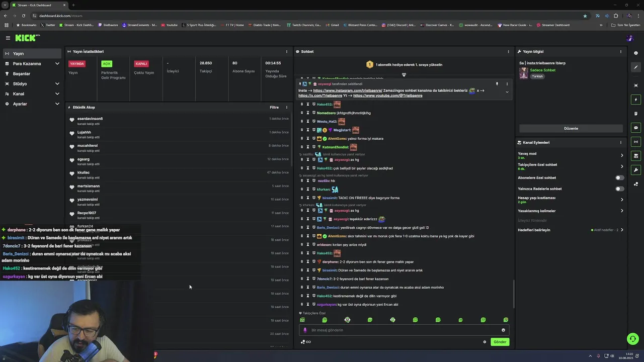This screenshot has height=362, width=644.
Task: Select Yayın in left sidebar
Action: pos(32,54)
